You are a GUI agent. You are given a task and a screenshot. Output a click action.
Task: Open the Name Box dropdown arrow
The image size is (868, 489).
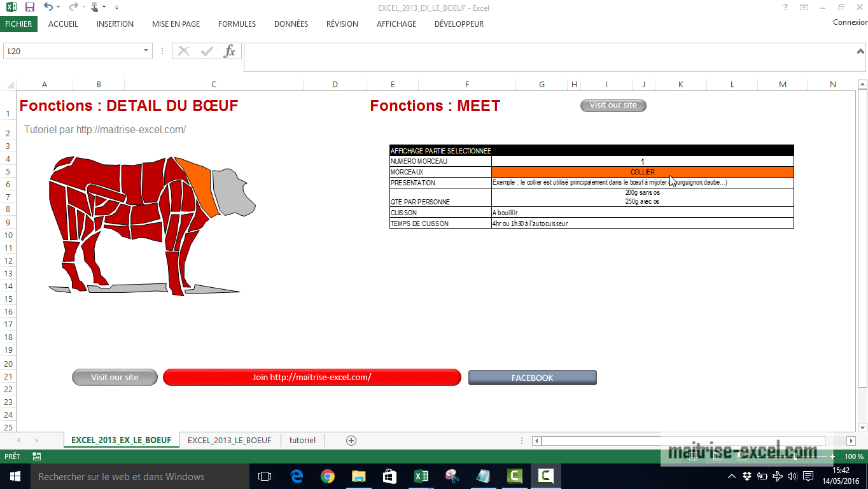point(146,51)
